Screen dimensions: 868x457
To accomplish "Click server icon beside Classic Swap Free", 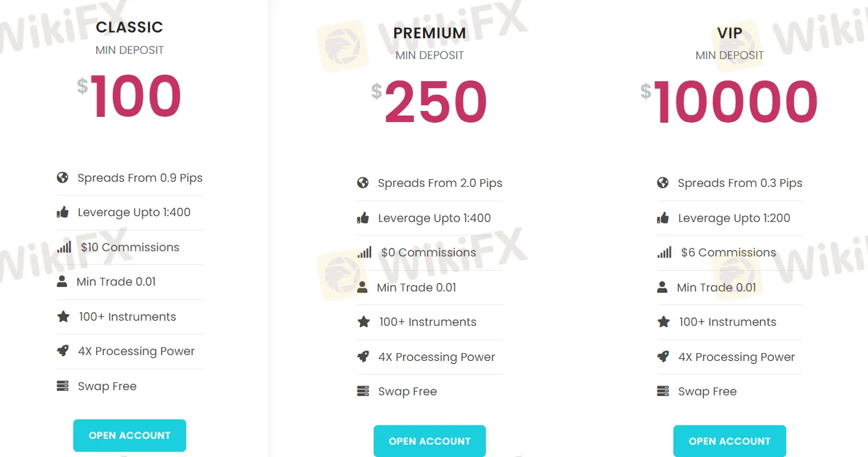I will coord(62,386).
